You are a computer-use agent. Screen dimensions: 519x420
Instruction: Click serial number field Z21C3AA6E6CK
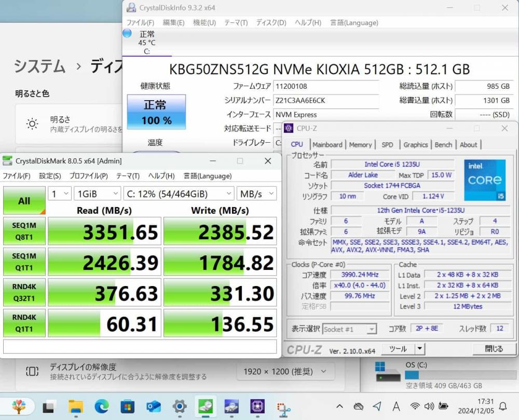(x=326, y=101)
